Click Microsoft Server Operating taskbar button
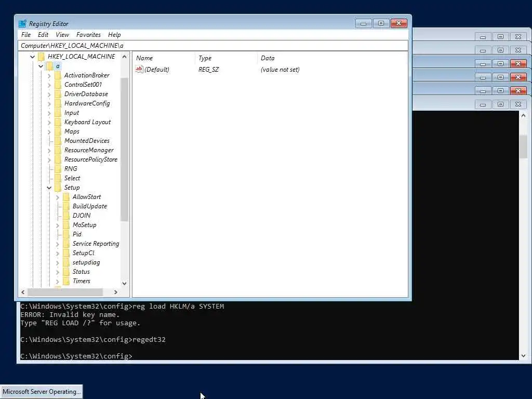 click(42, 392)
